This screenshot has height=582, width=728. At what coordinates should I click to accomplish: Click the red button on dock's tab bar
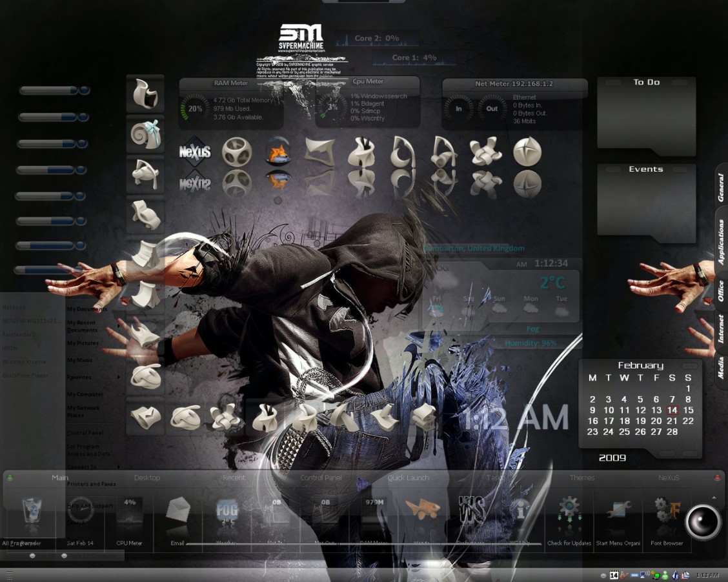(717, 477)
